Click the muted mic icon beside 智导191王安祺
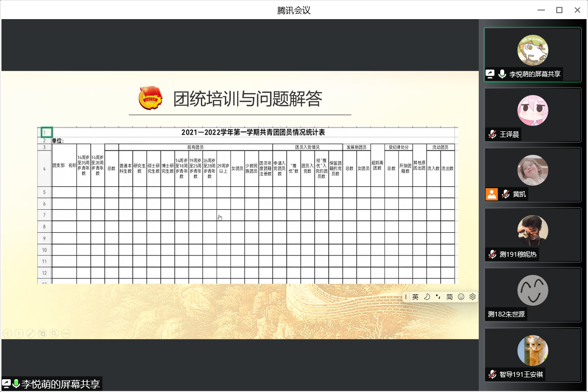588x392 pixels. click(x=492, y=374)
